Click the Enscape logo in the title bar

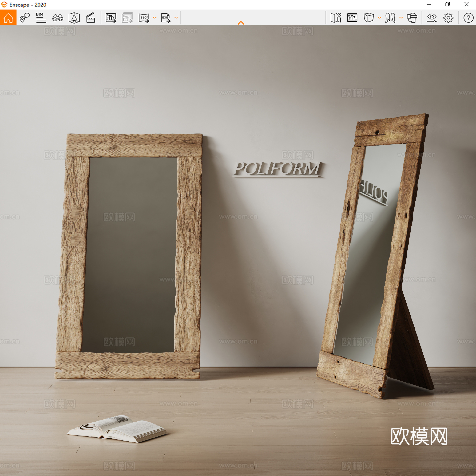click(x=4, y=4)
